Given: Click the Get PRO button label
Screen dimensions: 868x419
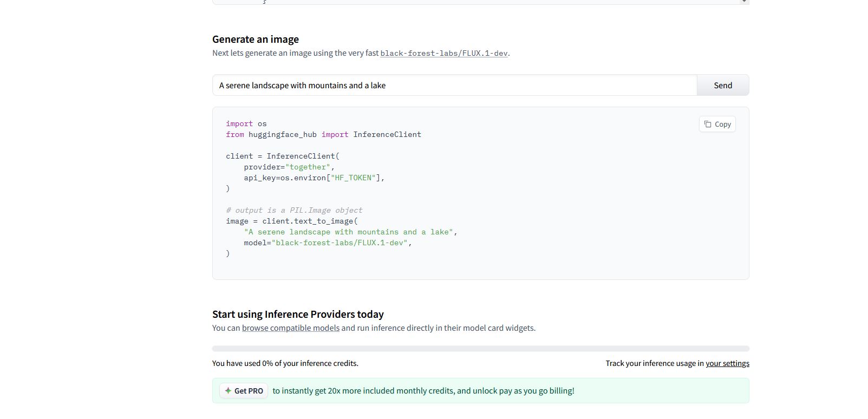Looking at the screenshot, I should coord(249,391).
